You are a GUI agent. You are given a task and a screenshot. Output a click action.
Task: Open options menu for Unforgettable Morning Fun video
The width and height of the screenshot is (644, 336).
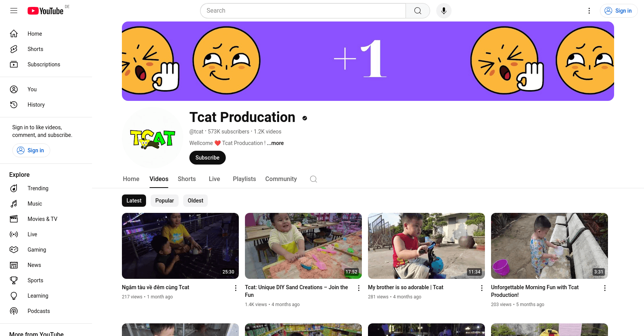pos(605,288)
